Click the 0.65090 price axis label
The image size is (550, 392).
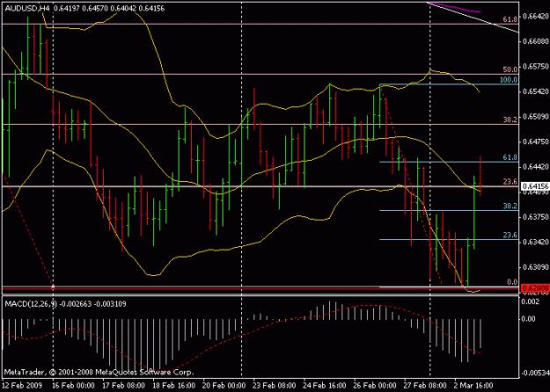[535, 116]
